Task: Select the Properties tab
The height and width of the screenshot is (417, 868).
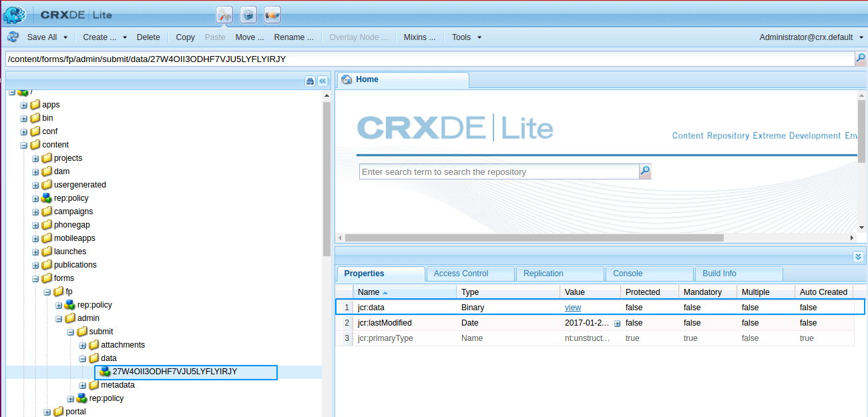Action: tap(381, 274)
